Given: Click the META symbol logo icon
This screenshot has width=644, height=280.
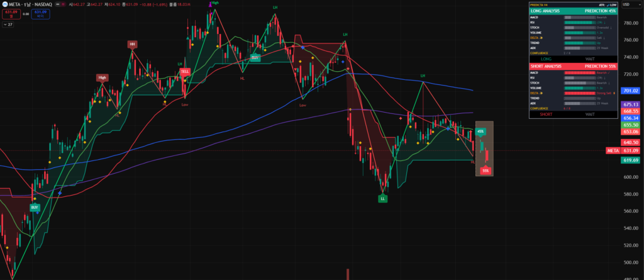Looking at the screenshot, I should (4, 4).
